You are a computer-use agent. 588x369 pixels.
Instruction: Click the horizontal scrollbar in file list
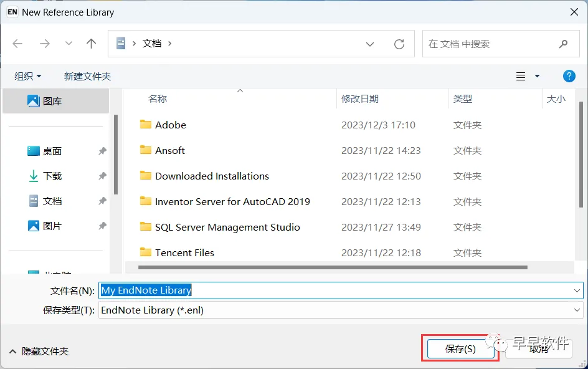pos(333,267)
